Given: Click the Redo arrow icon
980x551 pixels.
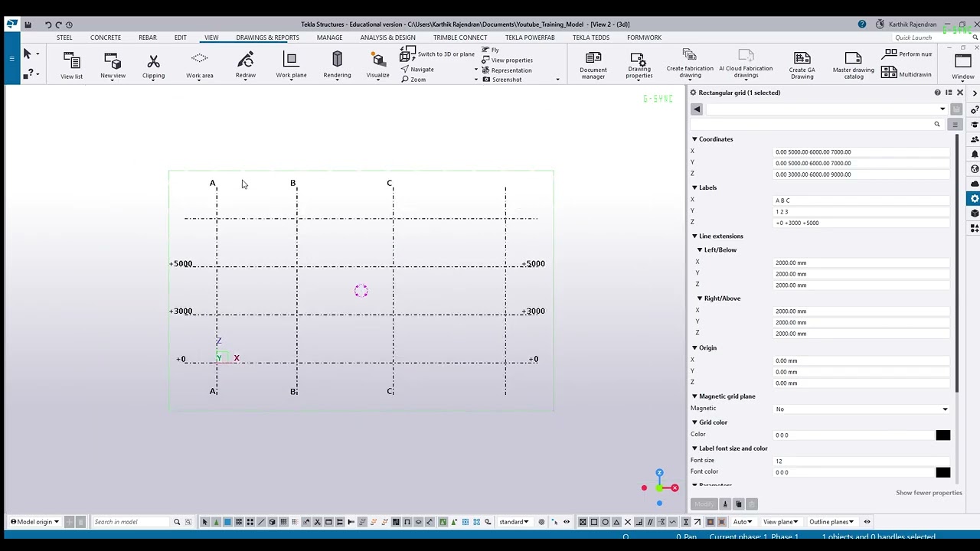Looking at the screenshot, I should (x=59, y=24).
